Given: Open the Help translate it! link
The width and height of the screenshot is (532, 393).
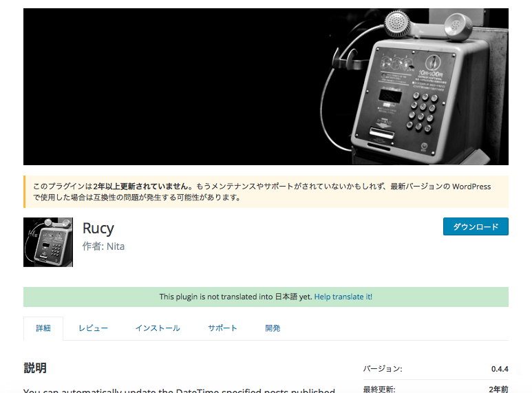Looking at the screenshot, I should pos(343,297).
